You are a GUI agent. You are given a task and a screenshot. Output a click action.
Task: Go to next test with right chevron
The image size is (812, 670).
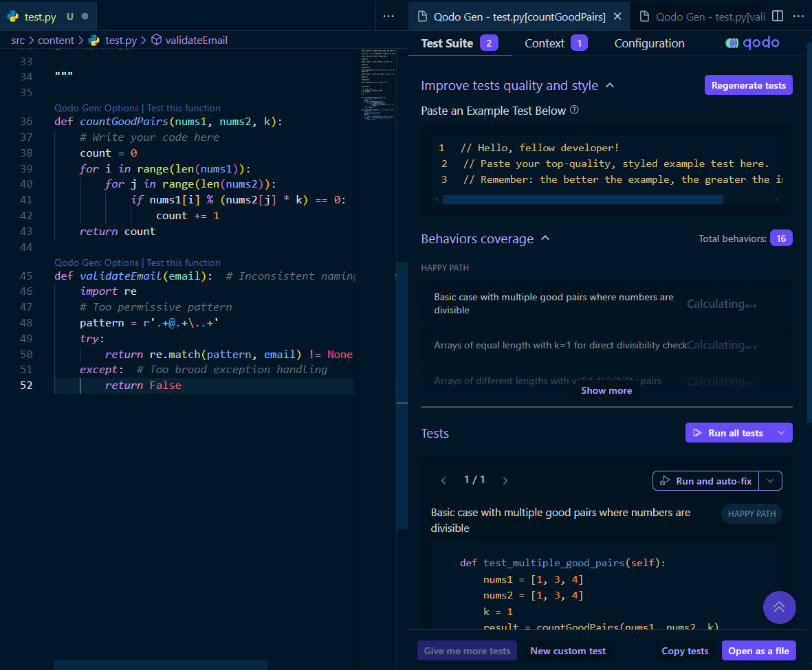pos(505,480)
